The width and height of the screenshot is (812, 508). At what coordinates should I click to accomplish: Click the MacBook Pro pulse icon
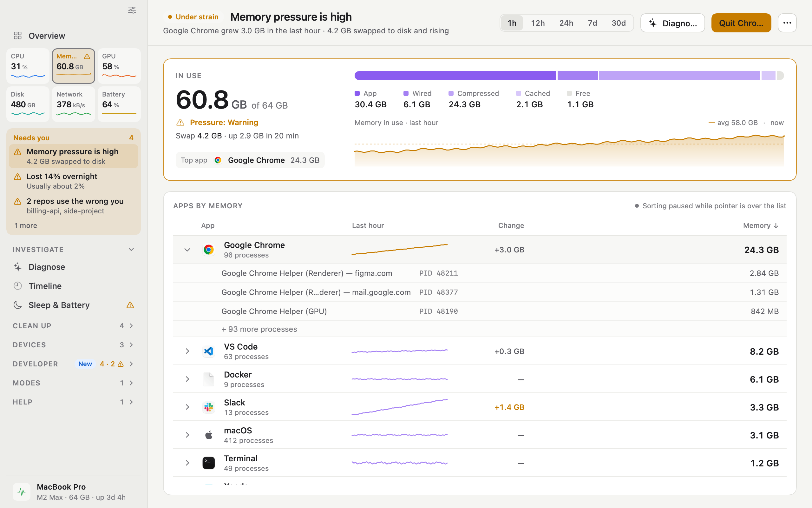click(22, 492)
